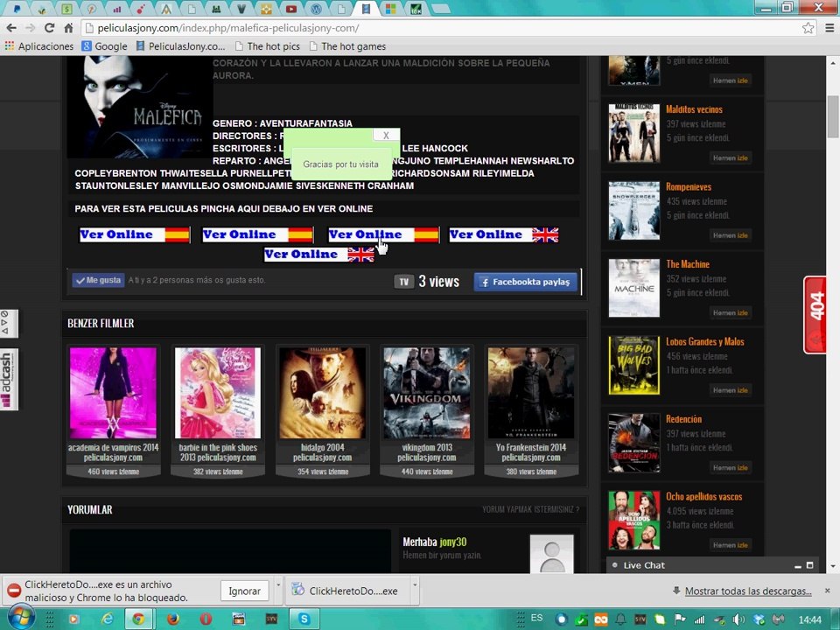The height and width of the screenshot is (630, 840).
Task: Open vikingdom 2013 movie thumbnail
Action: click(427, 393)
